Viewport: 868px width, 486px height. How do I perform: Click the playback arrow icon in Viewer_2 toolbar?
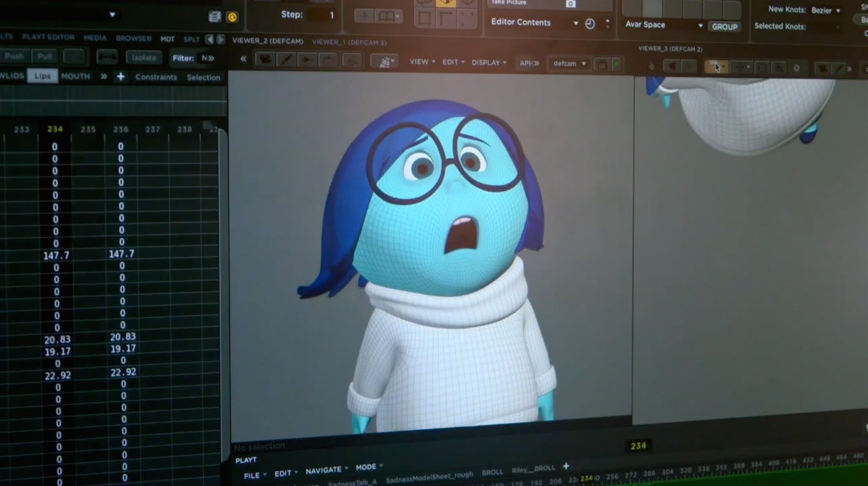tap(307, 60)
